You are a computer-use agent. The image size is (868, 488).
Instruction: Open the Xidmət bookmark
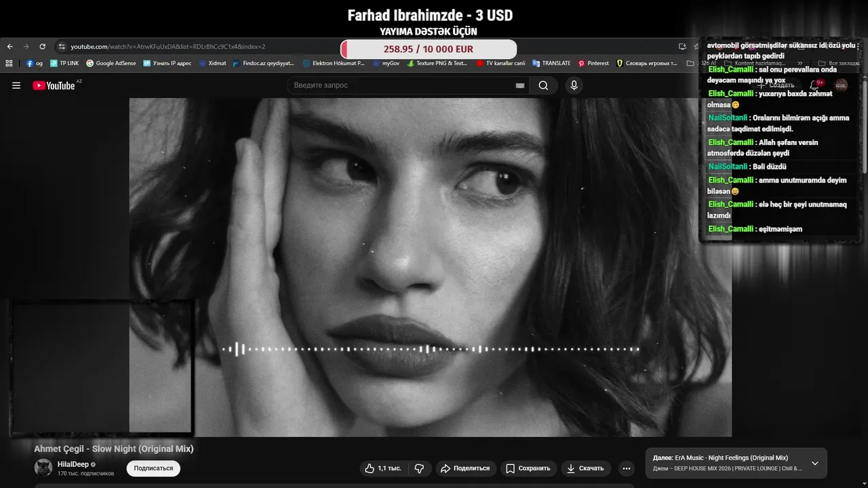(x=213, y=63)
